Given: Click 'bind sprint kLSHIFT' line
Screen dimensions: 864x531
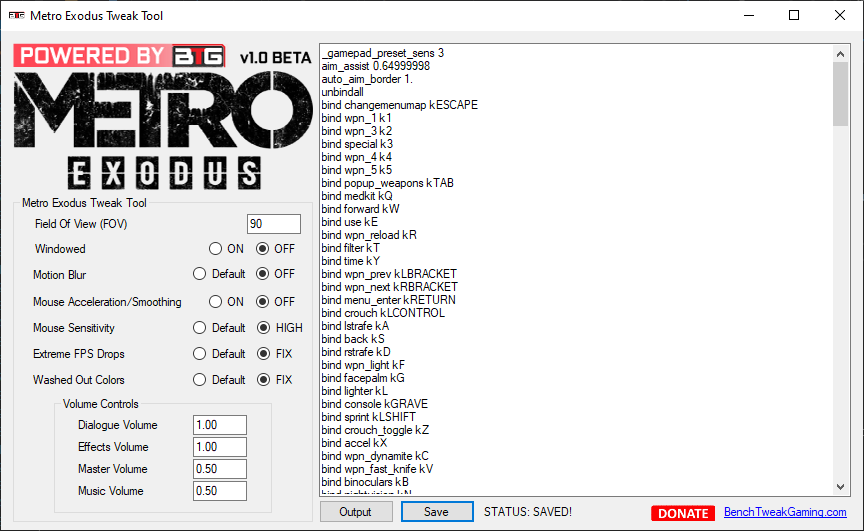Looking at the screenshot, I should [369, 417].
